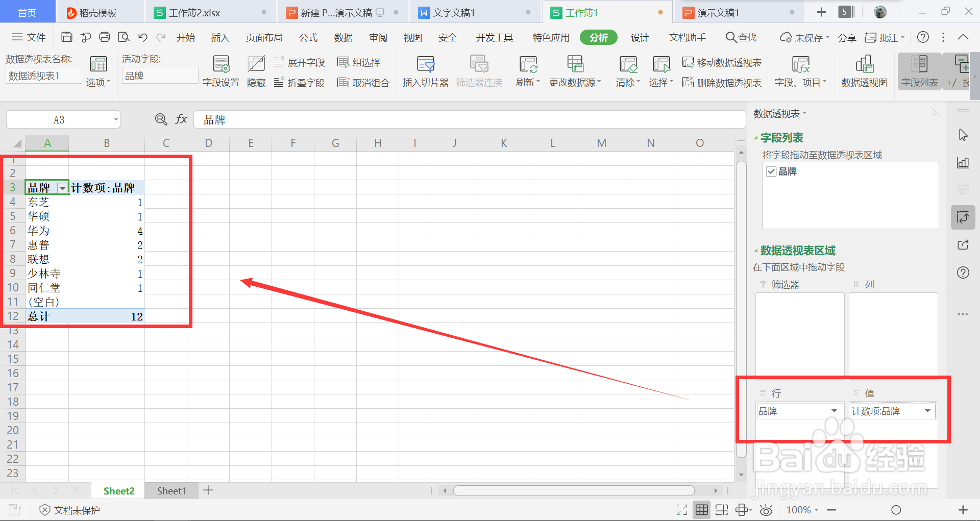Click 取消组合 (Ungroup) option
Viewport: 980px width, 521px height.
point(363,83)
